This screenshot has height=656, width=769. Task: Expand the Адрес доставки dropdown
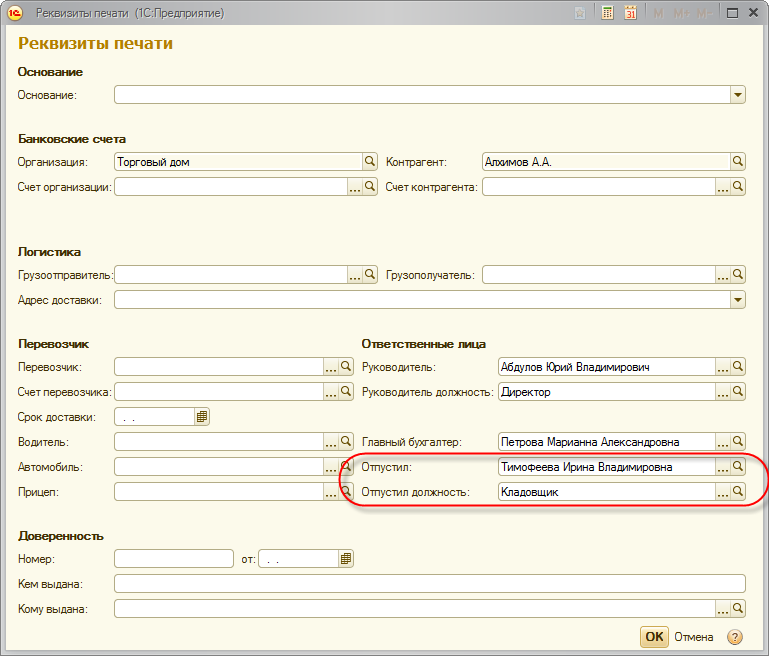(x=738, y=300)
